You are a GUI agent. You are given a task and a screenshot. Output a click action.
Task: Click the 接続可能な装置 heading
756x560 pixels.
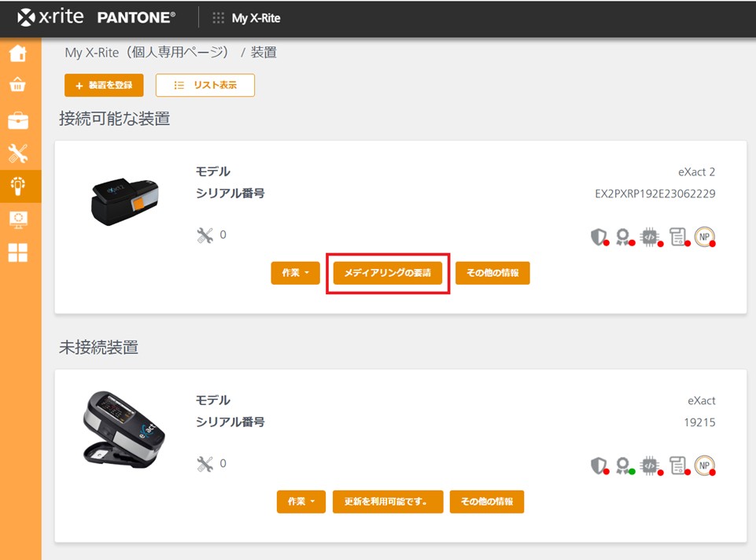[114, 119]
